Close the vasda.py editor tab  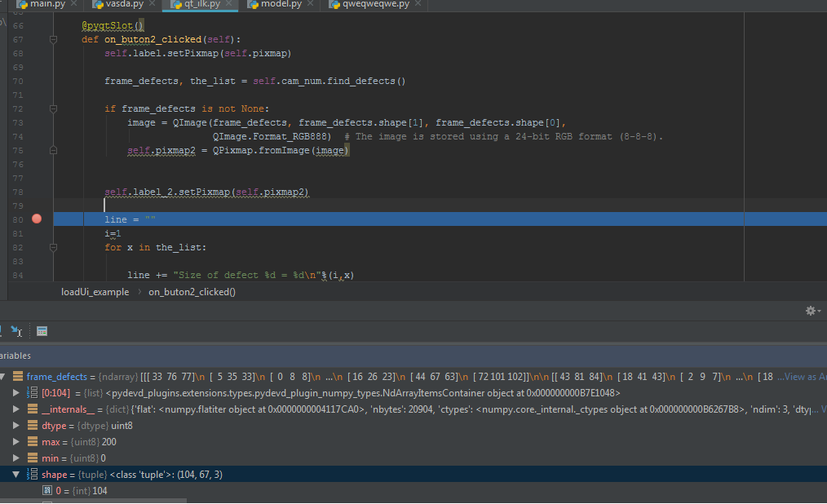point(152,4)
